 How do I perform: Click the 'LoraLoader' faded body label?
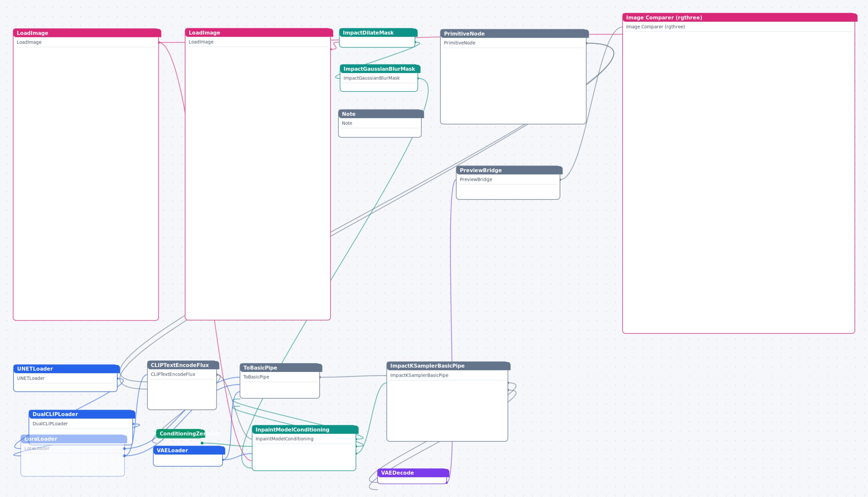point(37,448)
